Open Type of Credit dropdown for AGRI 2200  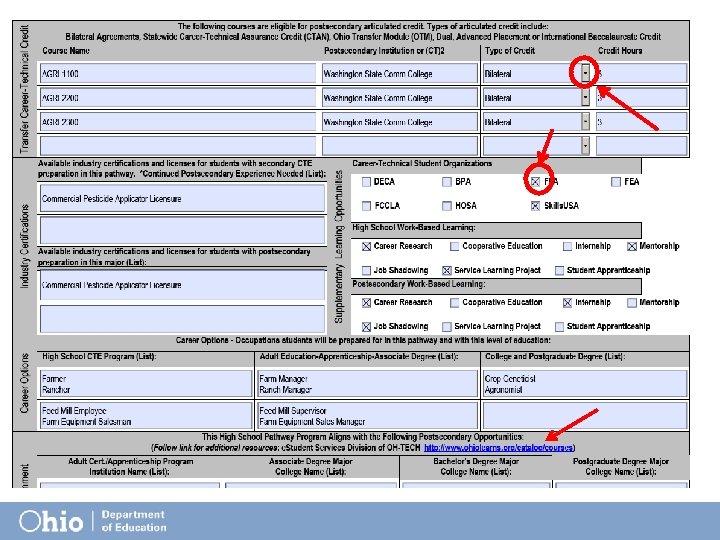585,97
